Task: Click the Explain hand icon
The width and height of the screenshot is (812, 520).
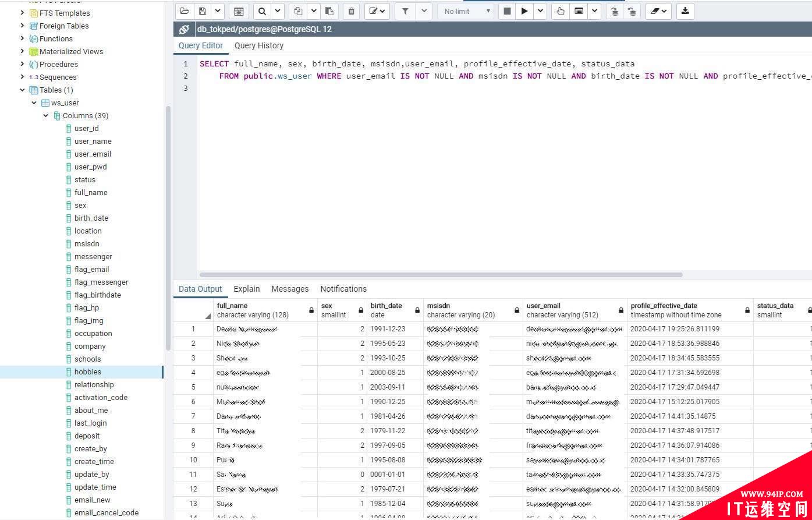Action: (561, 11)
